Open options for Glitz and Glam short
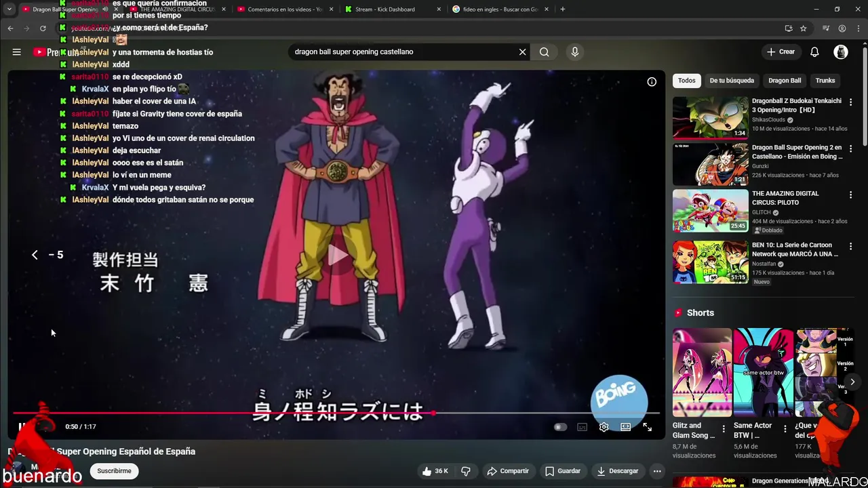Image resolution: width=868 pixels, height=488 pixels. (724, 429)
